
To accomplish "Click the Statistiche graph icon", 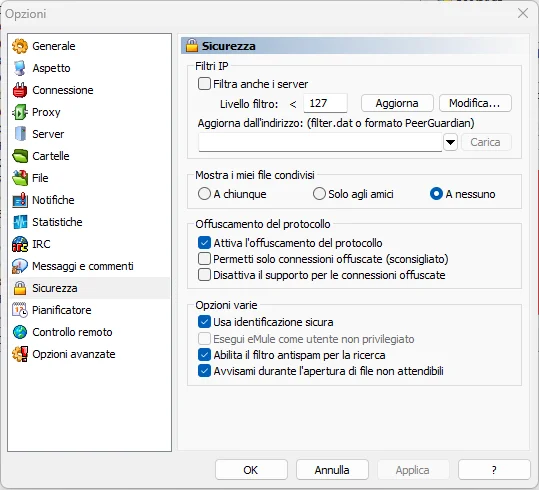I will point(20,222).
